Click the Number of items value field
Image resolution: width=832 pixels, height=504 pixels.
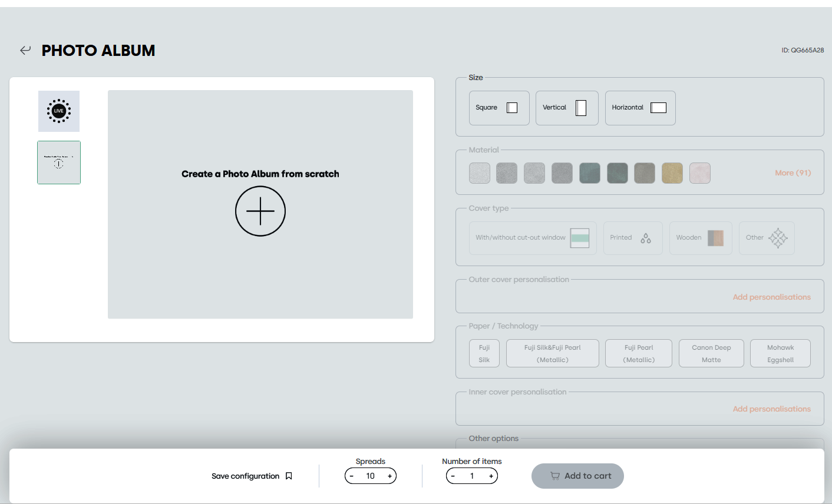(472, 476)
